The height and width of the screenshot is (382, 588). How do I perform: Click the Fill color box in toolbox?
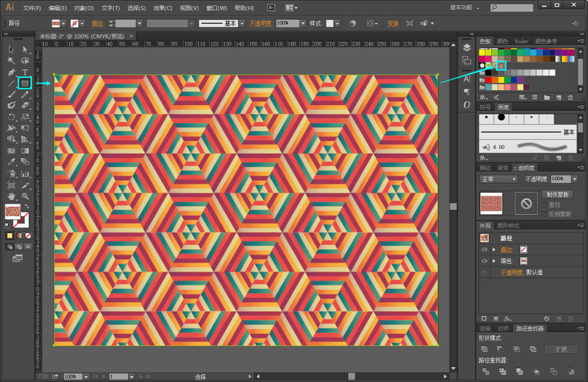[12, 212]
